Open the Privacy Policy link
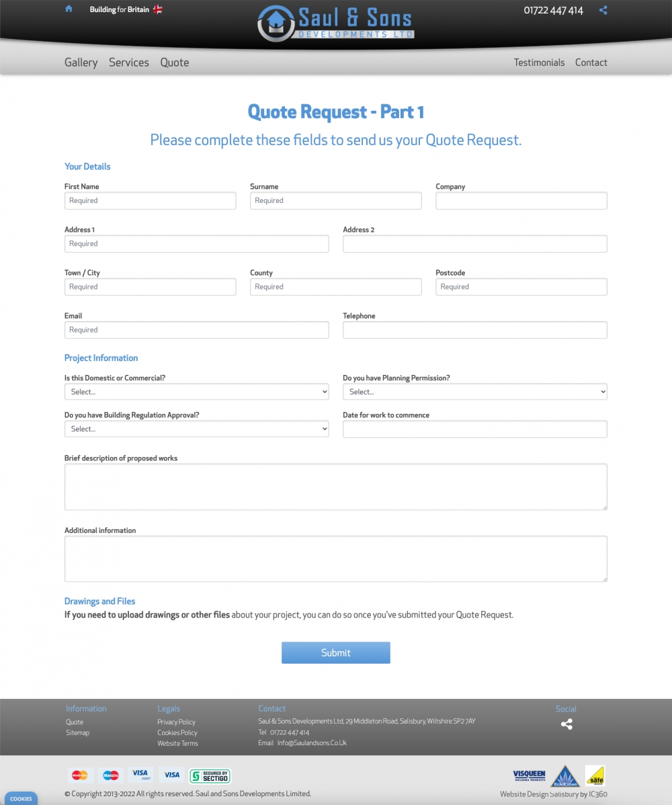672x805 pixels. click(x=176, y=722)
